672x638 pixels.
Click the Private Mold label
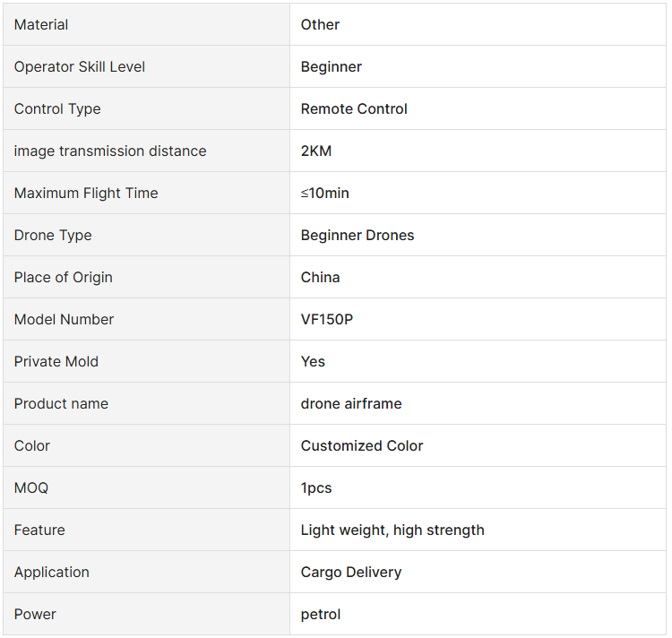pyautogui.click(x=56, y=361)
